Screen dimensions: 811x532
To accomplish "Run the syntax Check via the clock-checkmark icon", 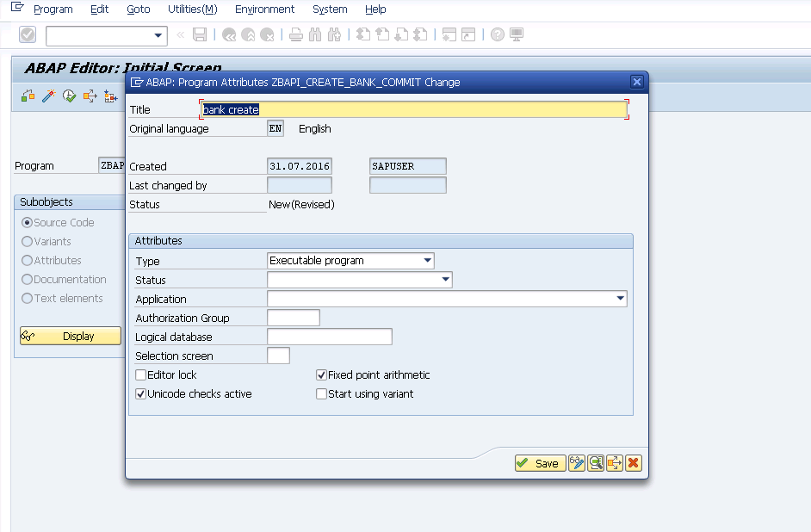I will [69, 96].
